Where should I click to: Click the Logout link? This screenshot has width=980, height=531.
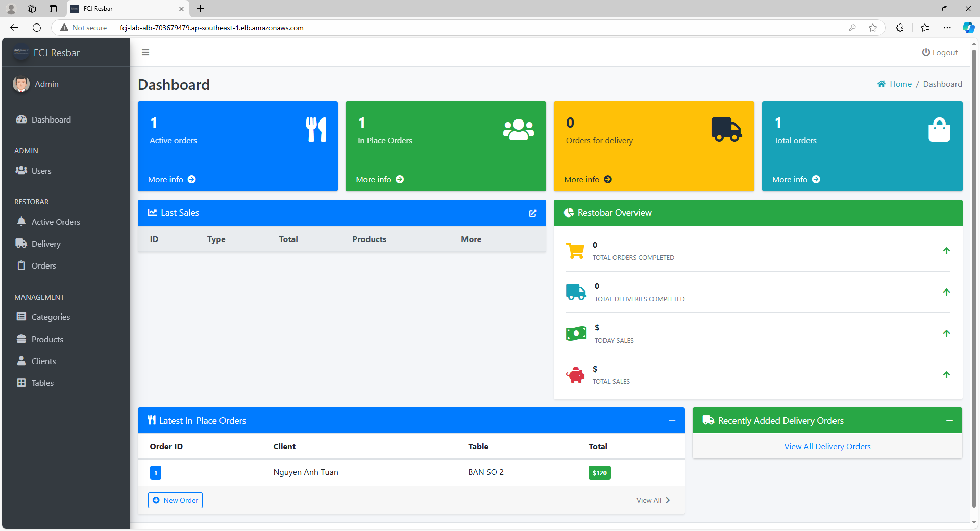tap(940, 52)
